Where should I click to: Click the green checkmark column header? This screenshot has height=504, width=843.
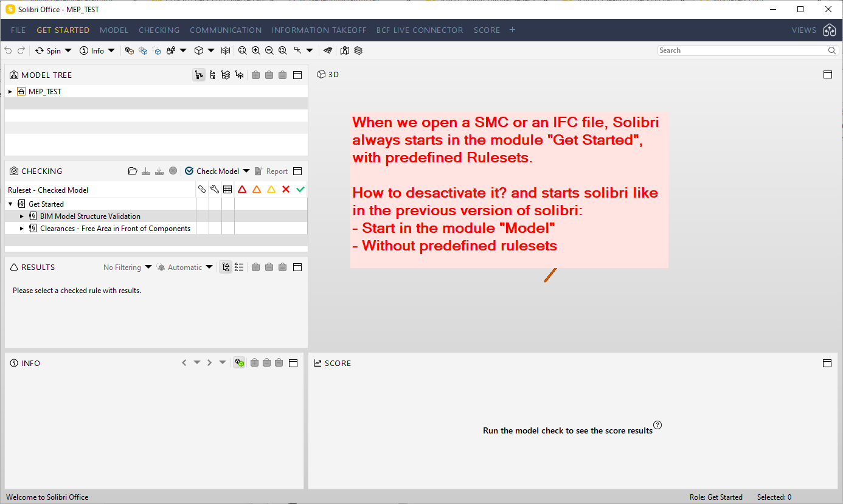point(300,190)
